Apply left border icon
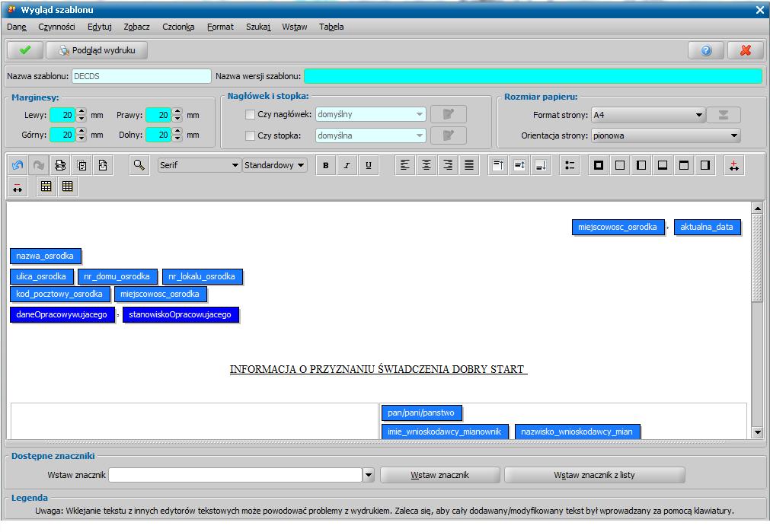Image resolution: width=770 pixels, height=532 pixels. point(641,165)
